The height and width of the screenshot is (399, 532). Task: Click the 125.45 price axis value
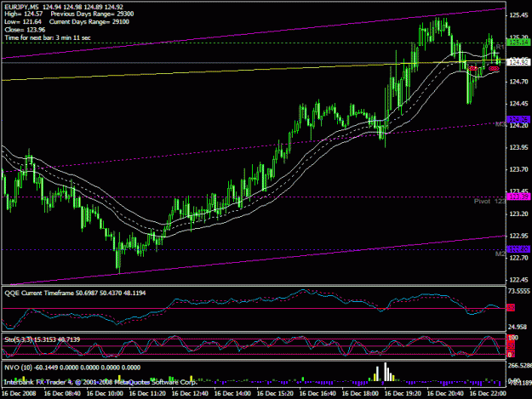click(x=518, y=15)
